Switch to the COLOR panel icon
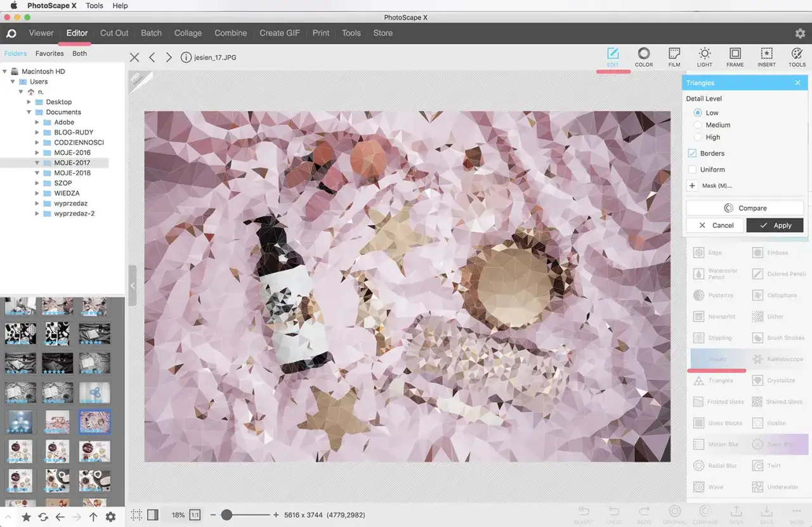The height and width of the screenshot is (527, 812). [x=644, y=57]
